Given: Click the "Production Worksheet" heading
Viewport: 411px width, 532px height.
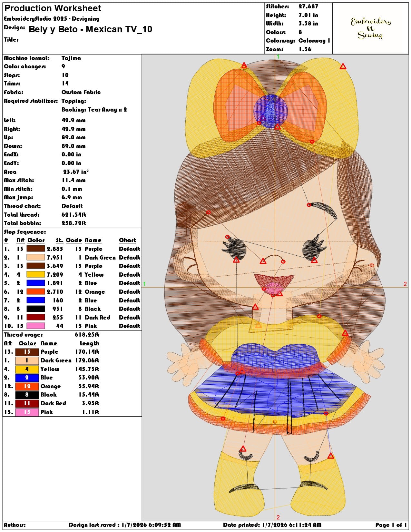Looking at the screenshot, I should coord(53,8).
